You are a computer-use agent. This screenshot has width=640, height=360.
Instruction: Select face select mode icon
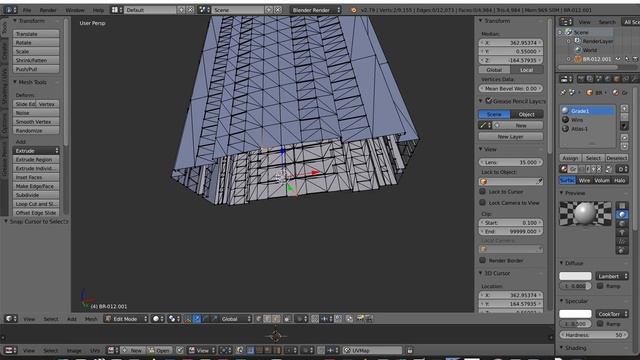pos(276,319)
